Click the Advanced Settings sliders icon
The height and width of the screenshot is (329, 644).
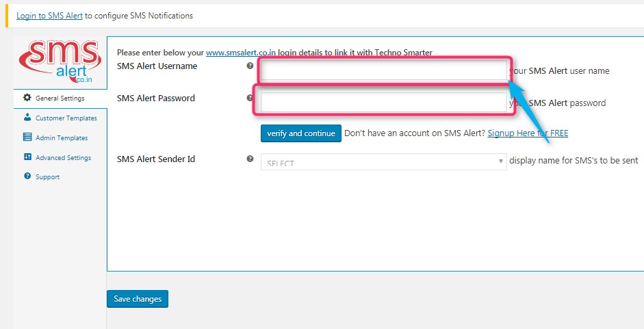click(x=27, y=157)
